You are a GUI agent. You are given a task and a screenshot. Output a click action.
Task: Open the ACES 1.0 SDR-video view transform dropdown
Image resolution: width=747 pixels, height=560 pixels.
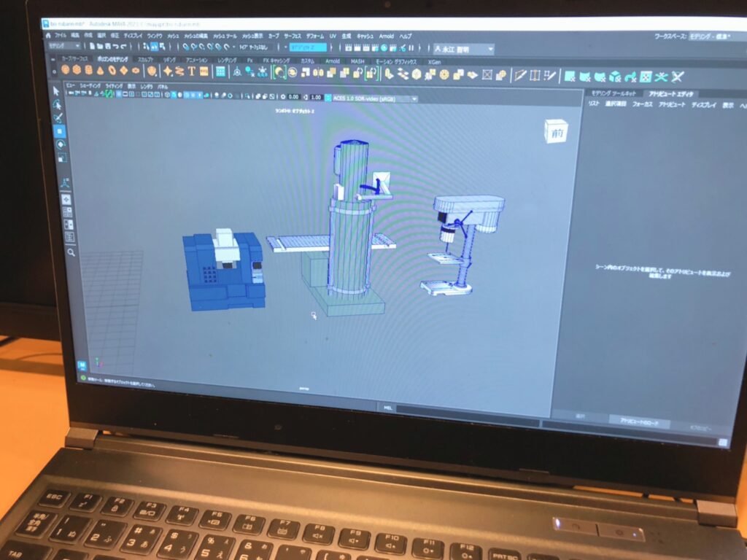click(374, 98)
